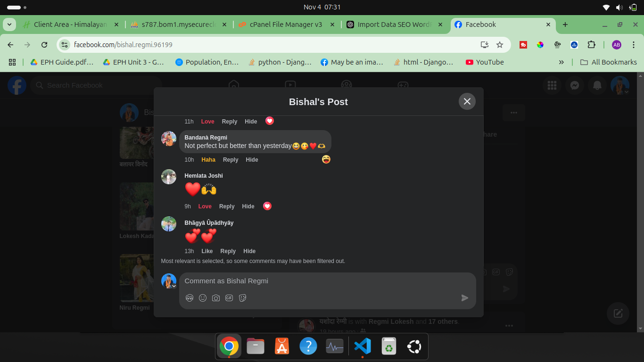Screen dimensions: 644x362
Task: Like Bhāgyà Ûpādhyāy's comment
Action: (x=207, y=251)
